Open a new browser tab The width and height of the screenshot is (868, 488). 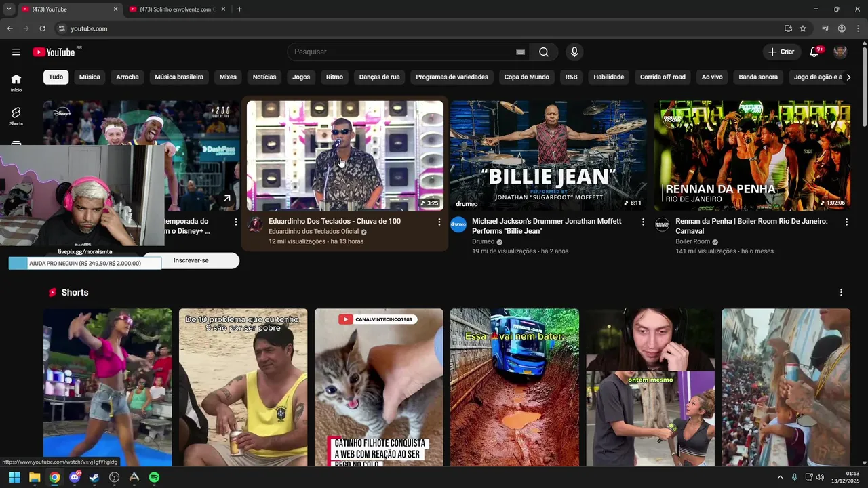(x=239, y=9)
